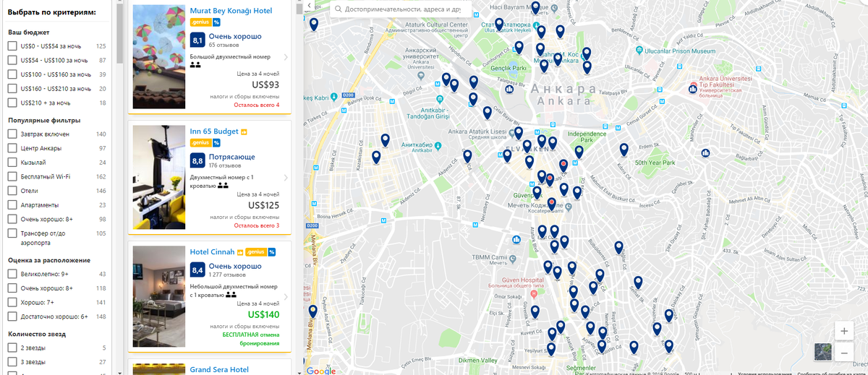Open the Hotel Cinnah room photo
The width and height of the screenshot is (868, 375).
pos(159,296)
